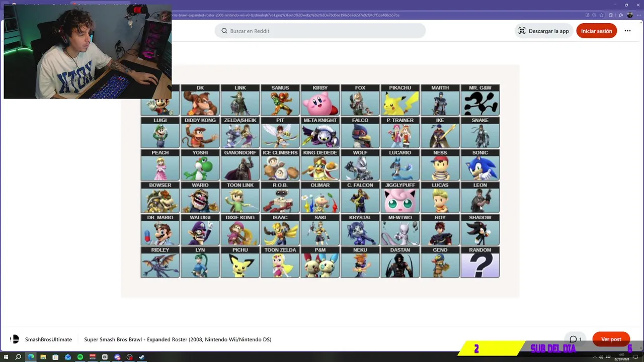Click the browser refresh icon
This screenshot has height=362, width=644.
point(611,15)
